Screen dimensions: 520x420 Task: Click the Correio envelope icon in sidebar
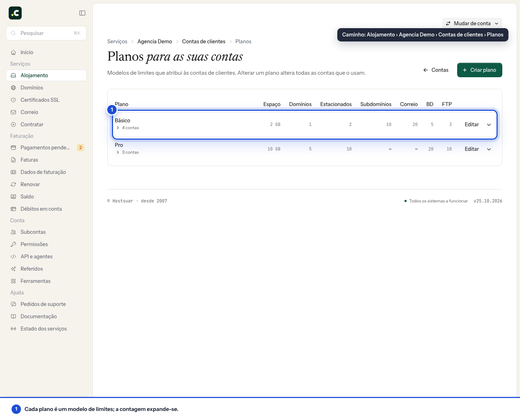(x=13, y=112)
